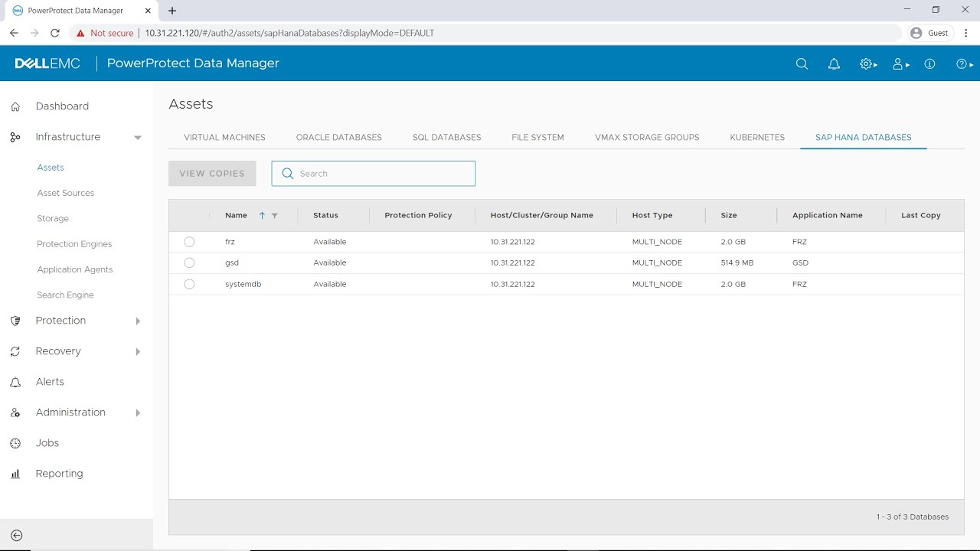Switch to the Virtual Machines tab
980x551 pixels.
(x=224, y=138)
